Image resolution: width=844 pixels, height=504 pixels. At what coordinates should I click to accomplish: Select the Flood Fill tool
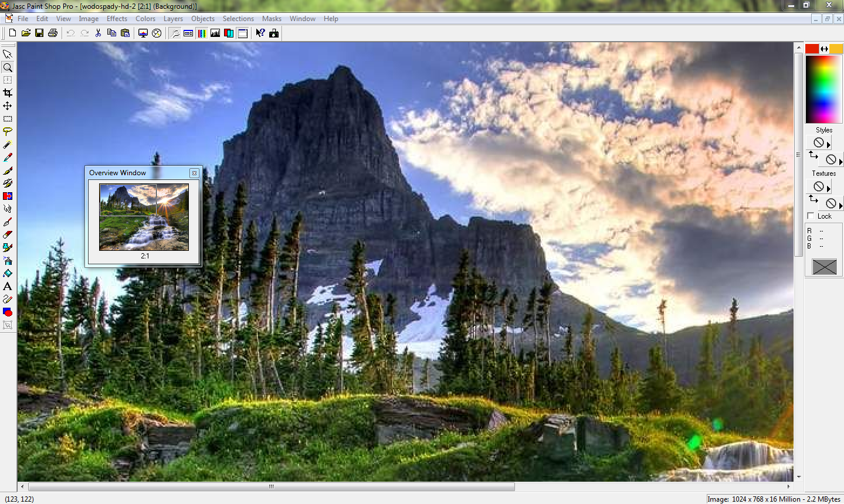(8, 273)
